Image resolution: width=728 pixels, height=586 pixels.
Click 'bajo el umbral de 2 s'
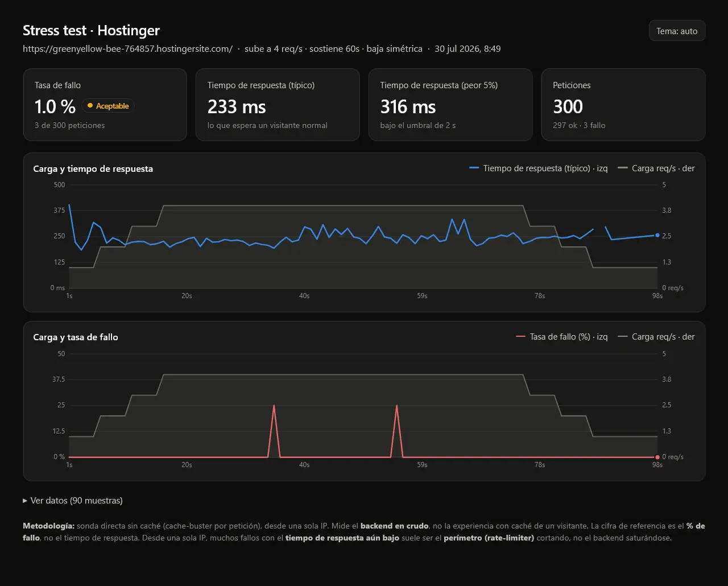click(418, 125)
